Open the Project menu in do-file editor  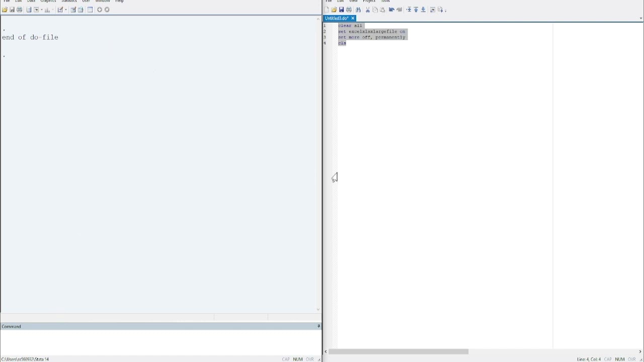click(x=369, y=1)
